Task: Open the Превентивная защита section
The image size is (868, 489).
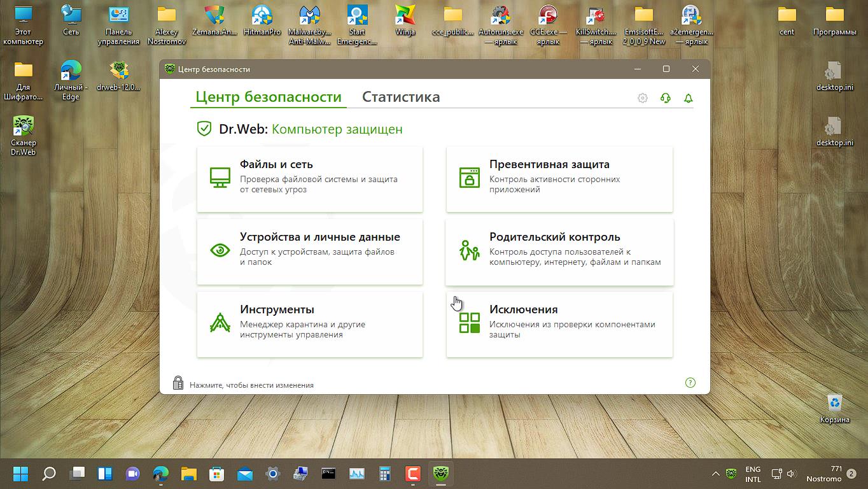Action: click(559, 179)
